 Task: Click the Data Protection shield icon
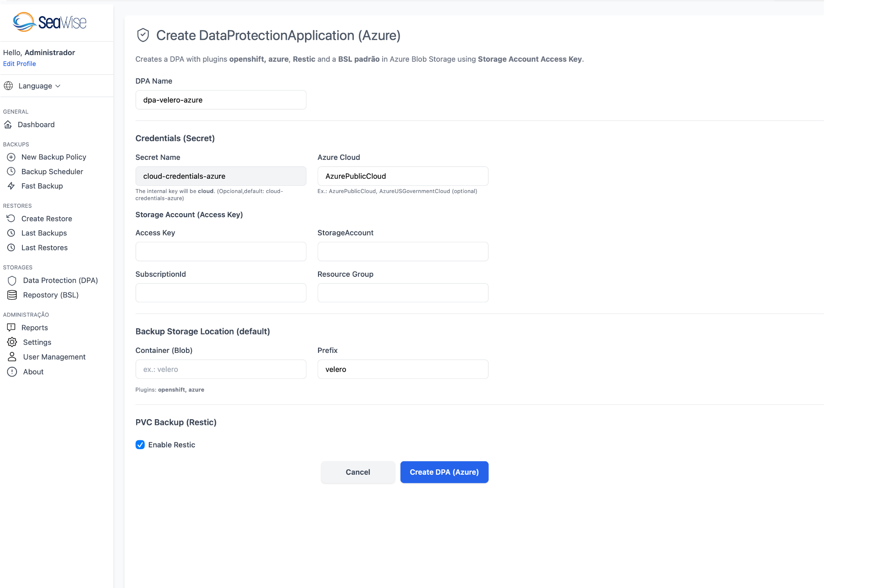coord(12,280)
